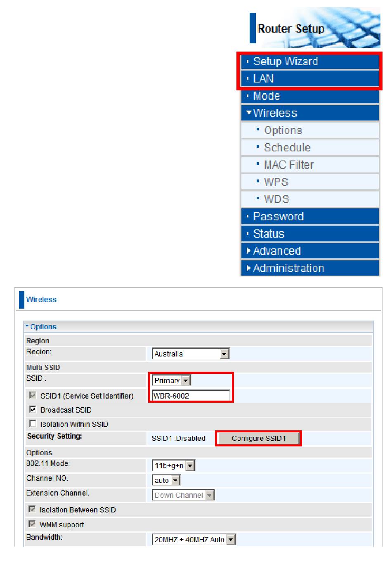Enable Isolation Within SSID checkbox
This screenshot has height=583, width=392.
(33, 424)
